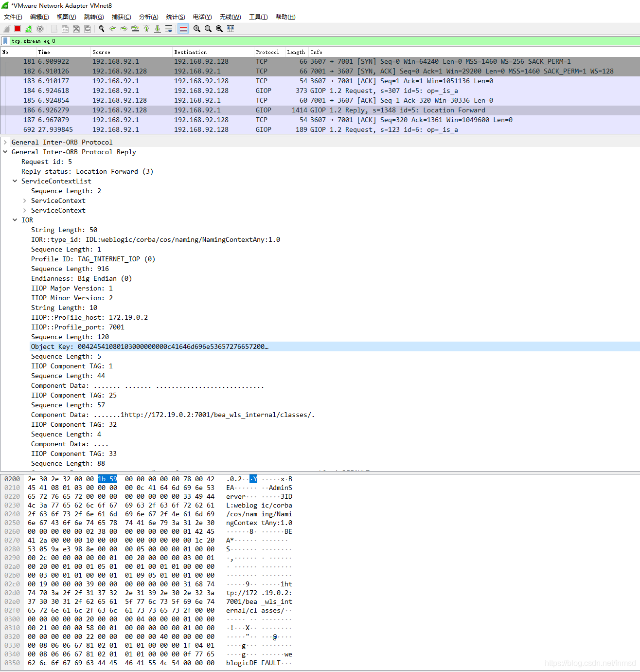
Task: Open the 编辑(E) menu
Action: tap(39, 17)
